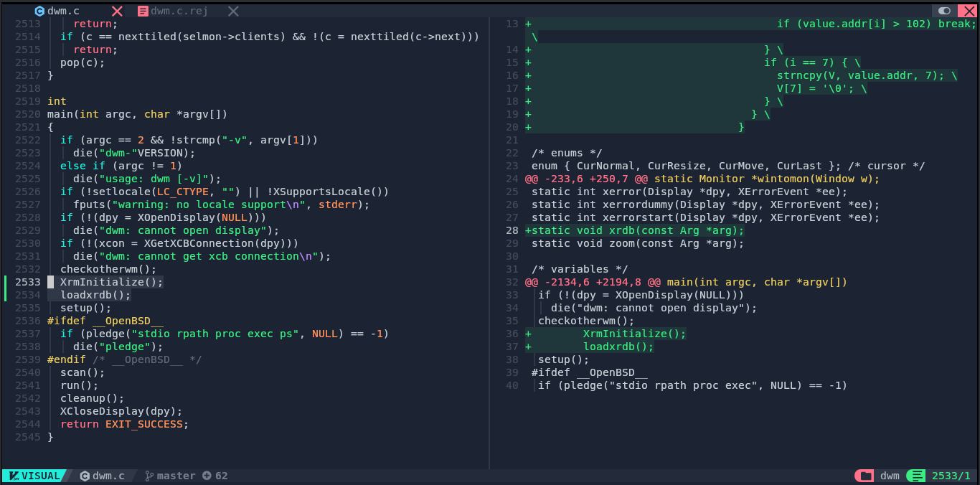Click the dwm directory name in the statusline
This screenshot has height=485, width=980.
[x=890, y=476]
